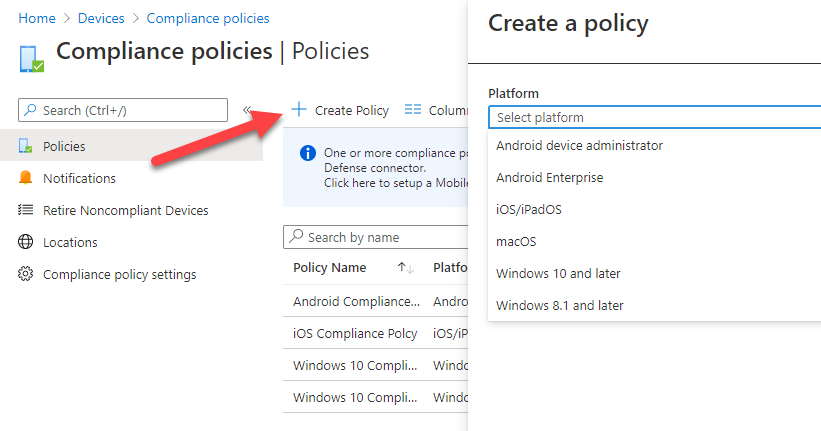Click the Locations globe icon
This screenshot has height=431, width=821.
[26, 242]
